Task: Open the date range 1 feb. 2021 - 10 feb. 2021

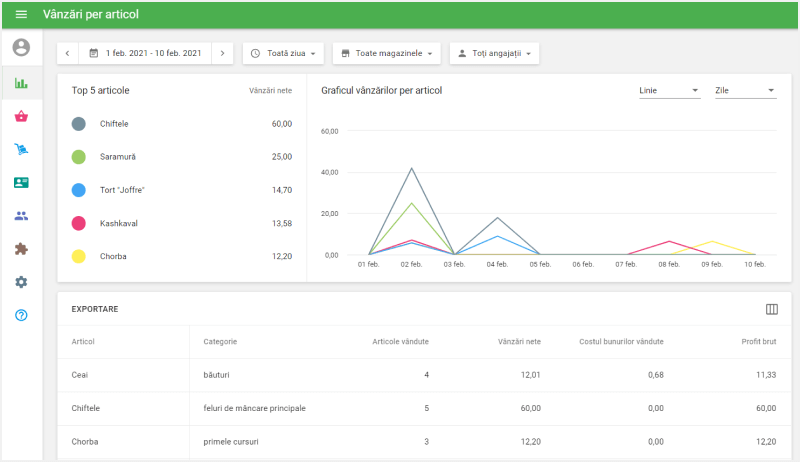Action: (x=145, y=53)
